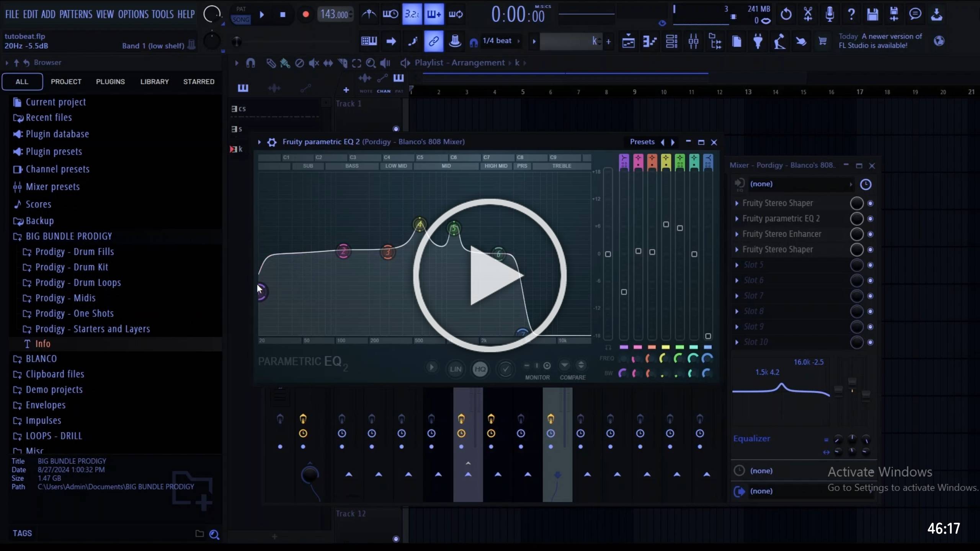Switch to the PLUGINS browser tab
The height and width of the screenshot is (551, 980).
click(110, 82)
